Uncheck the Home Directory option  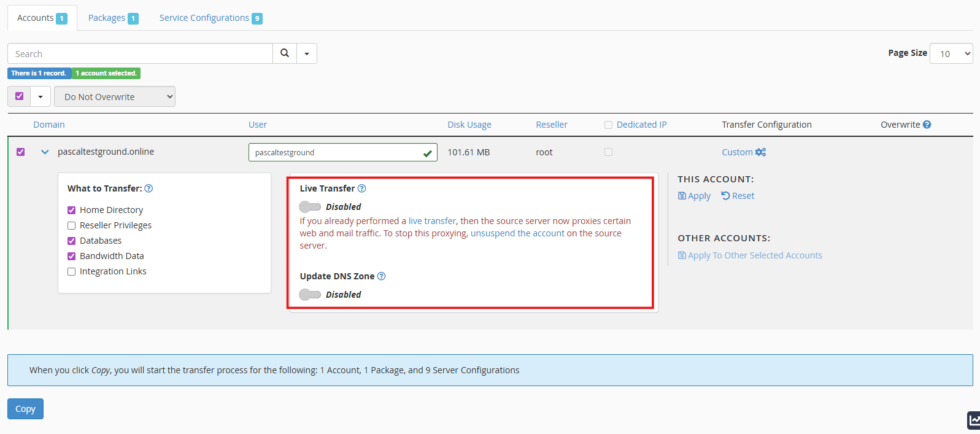click(71, 210)
